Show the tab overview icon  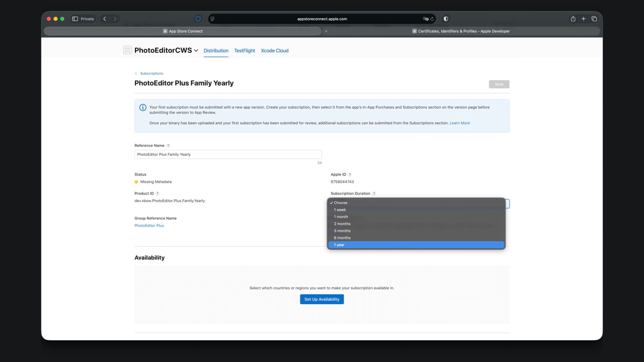tap(594, 19)
